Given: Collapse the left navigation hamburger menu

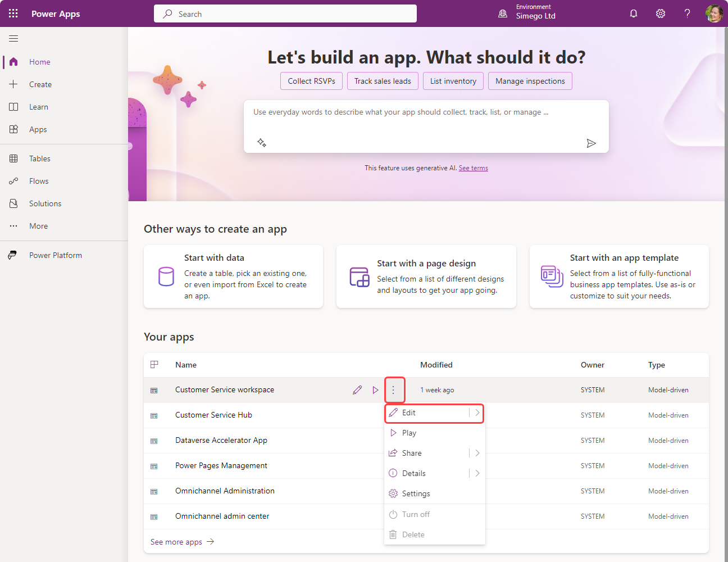Looking at the screenshot, I should pyautogui.click(x=13, y=39).
